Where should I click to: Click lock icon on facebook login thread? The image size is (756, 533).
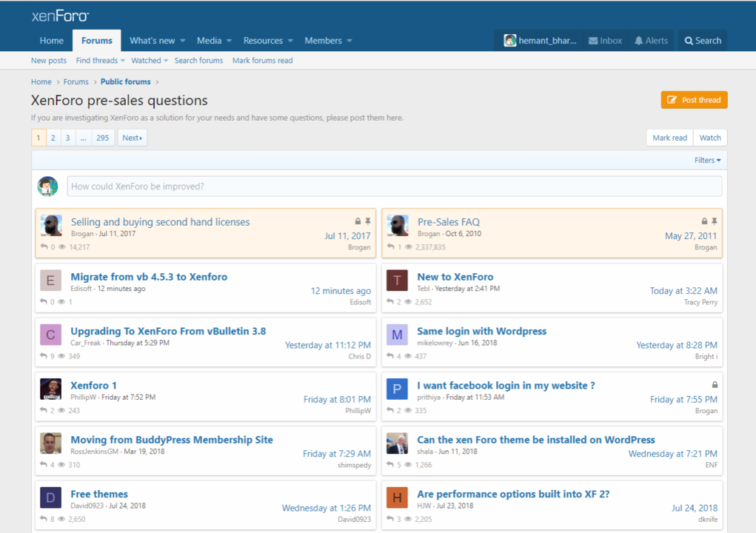pos(715,384)
